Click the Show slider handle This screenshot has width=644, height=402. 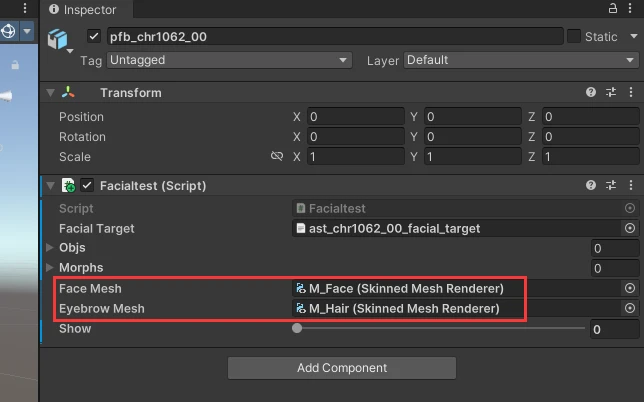tap(297, 328)
